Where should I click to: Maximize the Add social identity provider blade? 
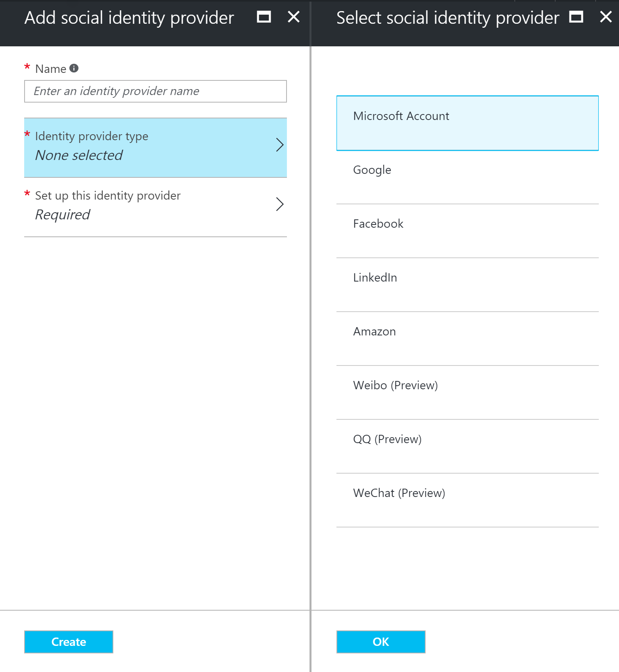(x=264, y=17)
